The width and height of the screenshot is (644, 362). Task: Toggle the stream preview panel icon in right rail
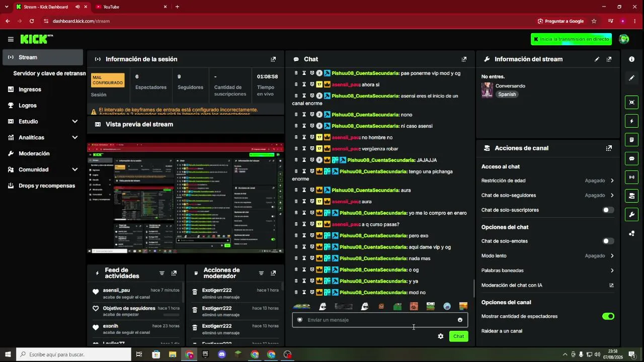(x=632, y=103)
